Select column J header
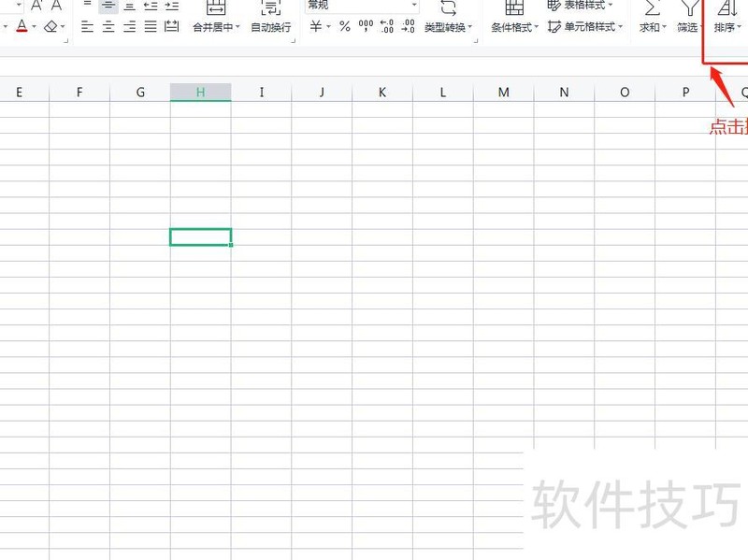Image resolution: width=748 pixels, height=560 pixels. click(x=322, y=93)
